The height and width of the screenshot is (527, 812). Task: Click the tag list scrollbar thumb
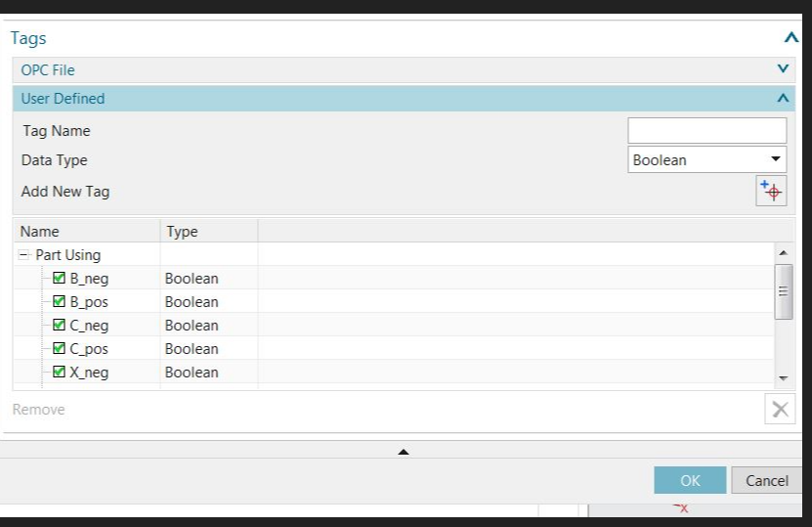(783, 291)
